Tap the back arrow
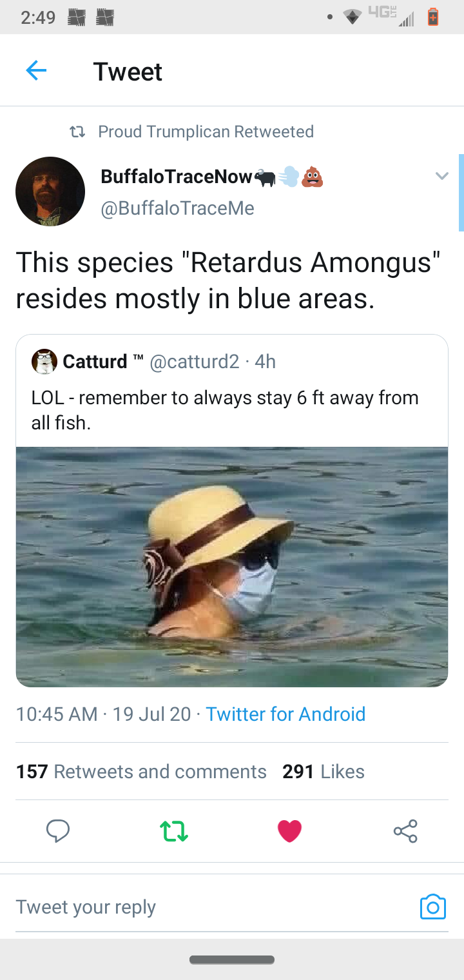The width and height of the screenshot is (464, 980). coord(36,71)
